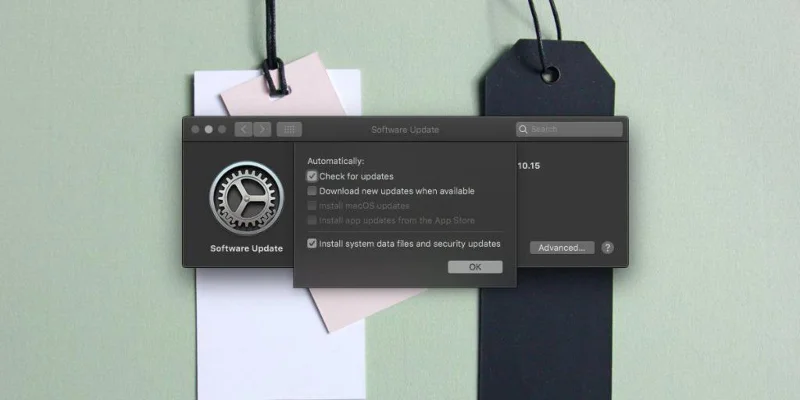This screenshot has width=800, height=400.
Task: Click the Automatically: heading text
Action: (x=336, y=161)
